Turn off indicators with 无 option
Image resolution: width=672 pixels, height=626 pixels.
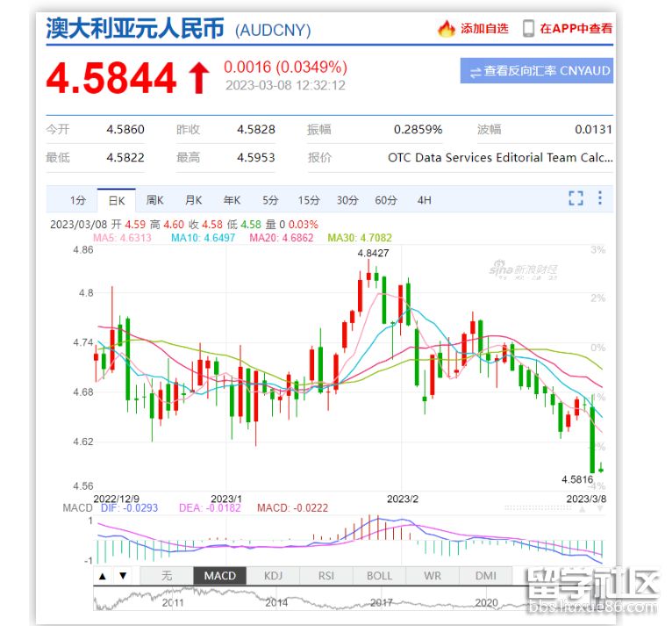coord(167,576)
